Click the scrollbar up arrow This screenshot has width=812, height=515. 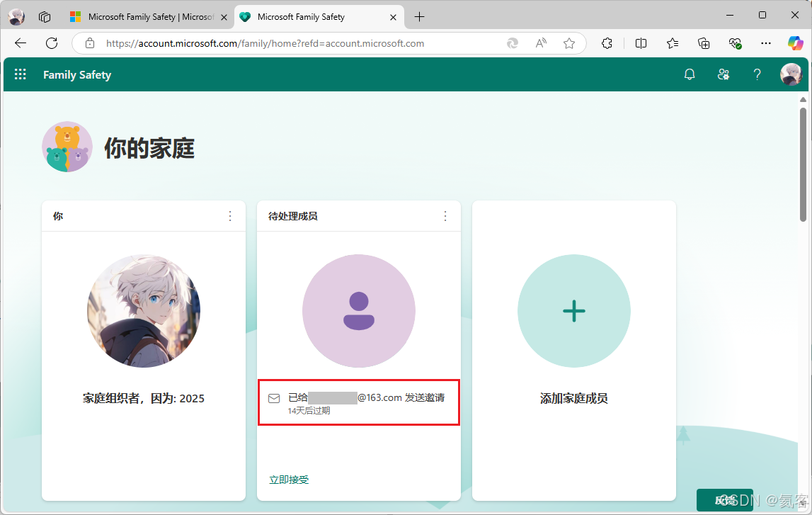click(804, 99)
